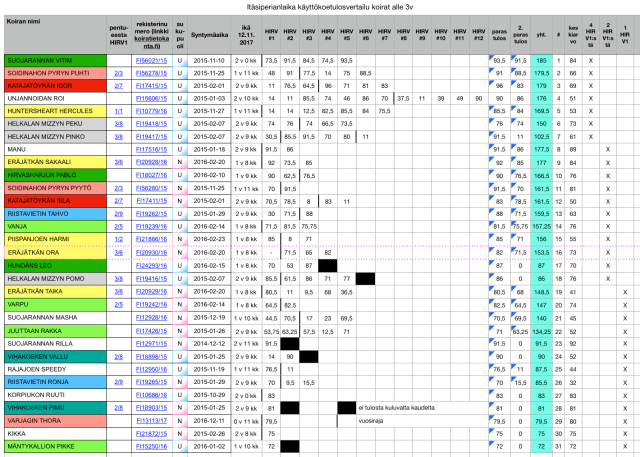Image resolution: width=640 pixels, height=457 pixels.
Task: Click litter link 1/1 in Huntersheart Hercules row
Action: tap(118, 112)
